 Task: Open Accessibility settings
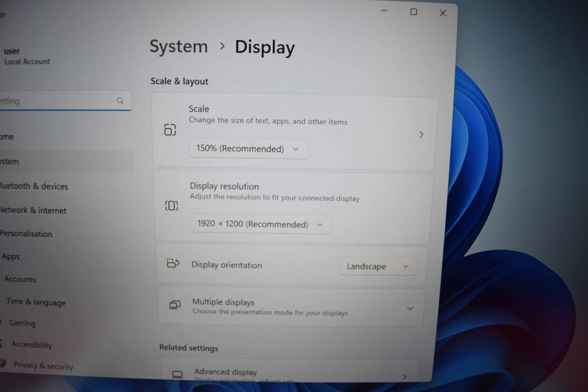pyautogui.click(x=32, y=344)
